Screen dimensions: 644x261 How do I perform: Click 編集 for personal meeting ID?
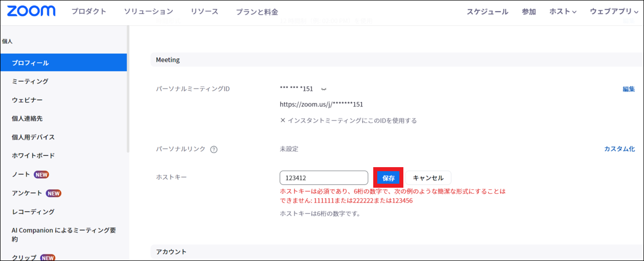pos(629,89)
